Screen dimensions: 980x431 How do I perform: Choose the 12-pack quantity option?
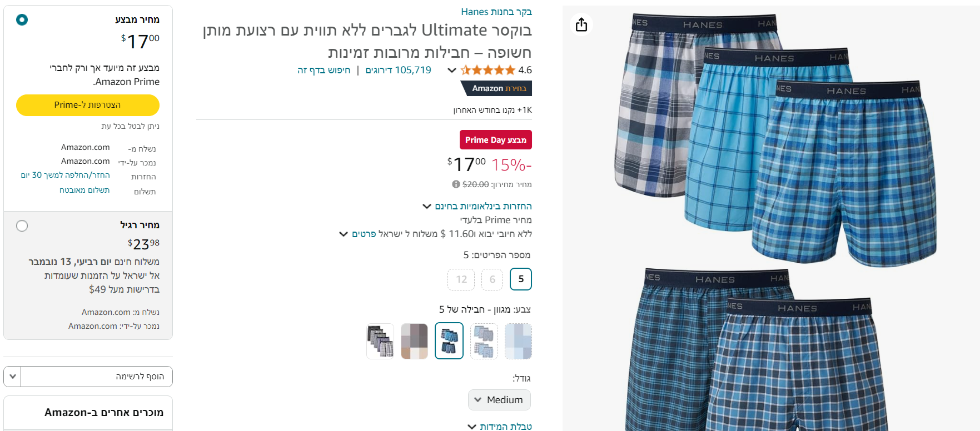click(461, 279)
